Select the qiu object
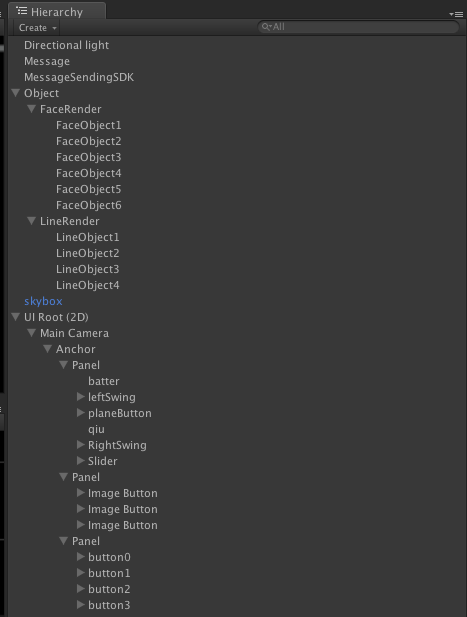Viewport: 467px width, 617px height. click(96, 429)
